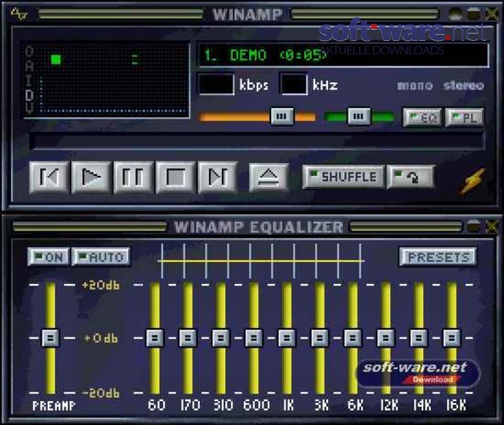Image resolution: width=504 pixels, height=425 pixels.
Task: Click the kHz sample rate display box
Action: (x=294, y=84)
